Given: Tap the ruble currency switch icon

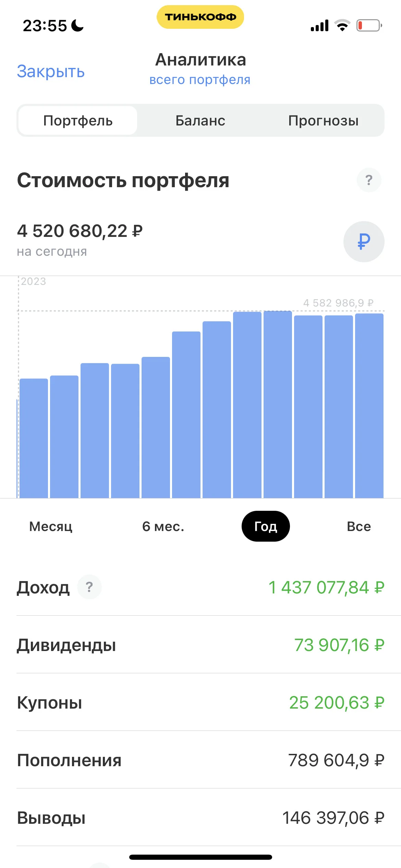Looking at the screenshot, I should [364, 241].
